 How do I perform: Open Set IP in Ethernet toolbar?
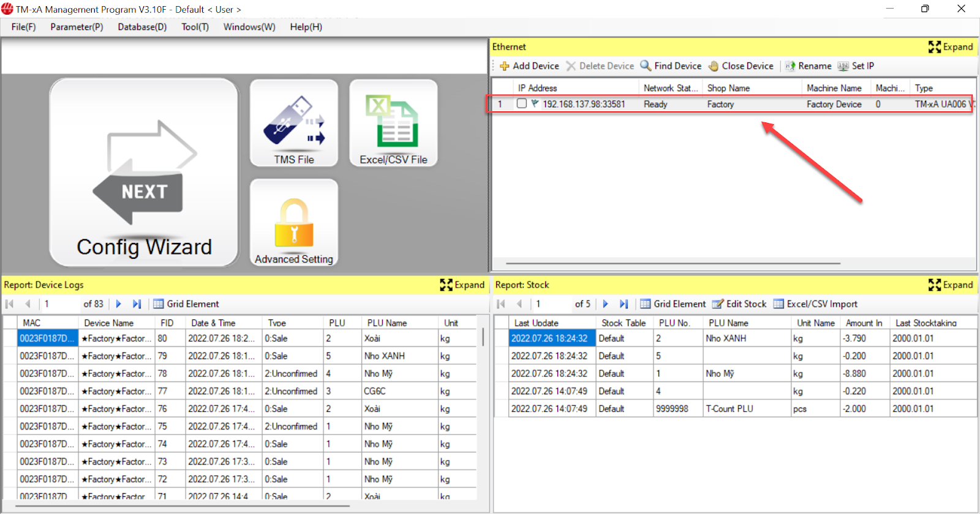click(x=856, y=66)
